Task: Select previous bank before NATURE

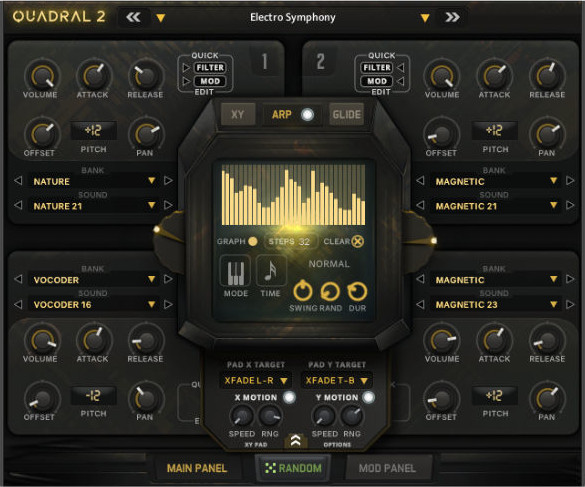Action: pyautogui.click(x=18, y=181)
